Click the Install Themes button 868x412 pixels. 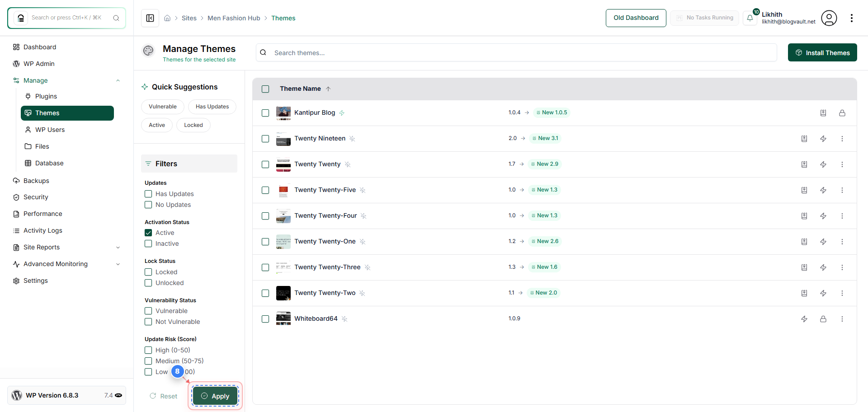[822, 52]
